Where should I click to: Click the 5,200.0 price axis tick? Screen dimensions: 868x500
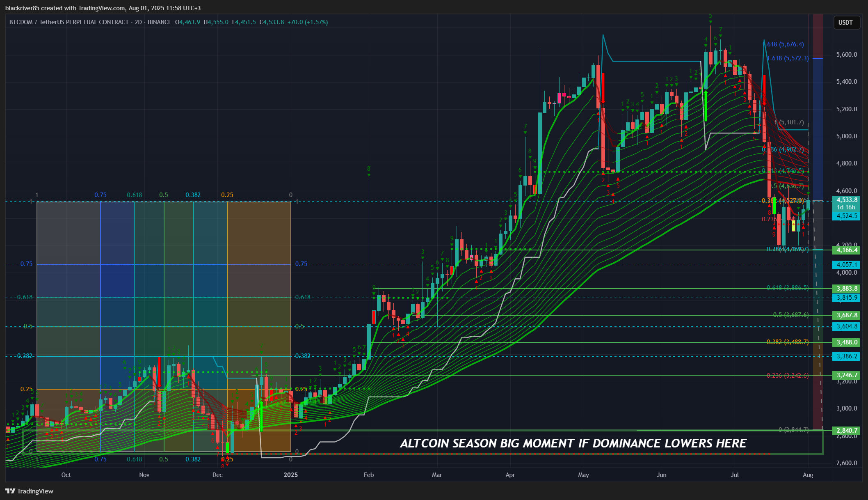[x=847, y=109]
